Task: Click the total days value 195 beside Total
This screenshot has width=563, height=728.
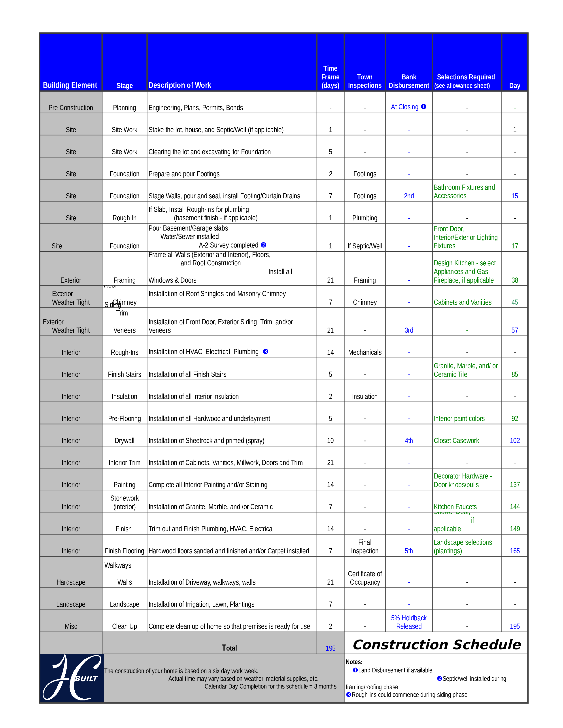Action: (330, 648)
